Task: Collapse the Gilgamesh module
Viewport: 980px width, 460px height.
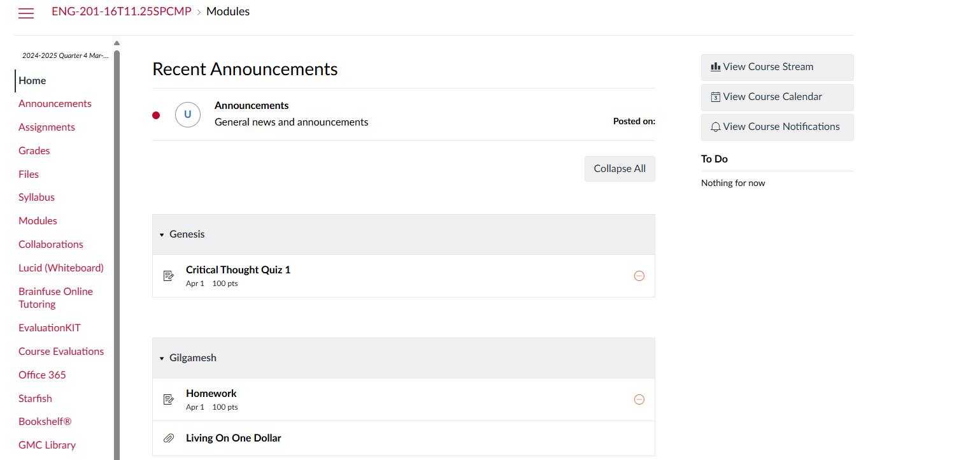Action: tap(162, 358)
